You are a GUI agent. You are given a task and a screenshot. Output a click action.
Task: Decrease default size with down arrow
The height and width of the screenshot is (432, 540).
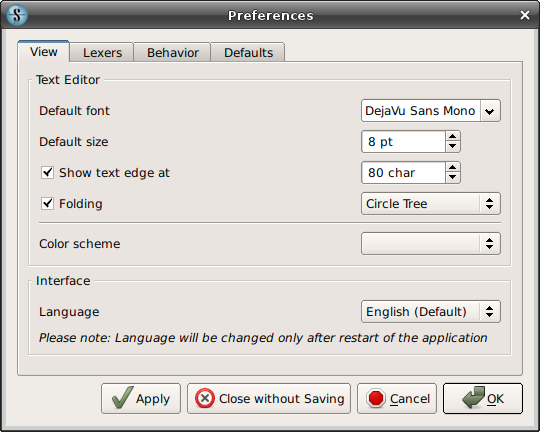[453, 146]
